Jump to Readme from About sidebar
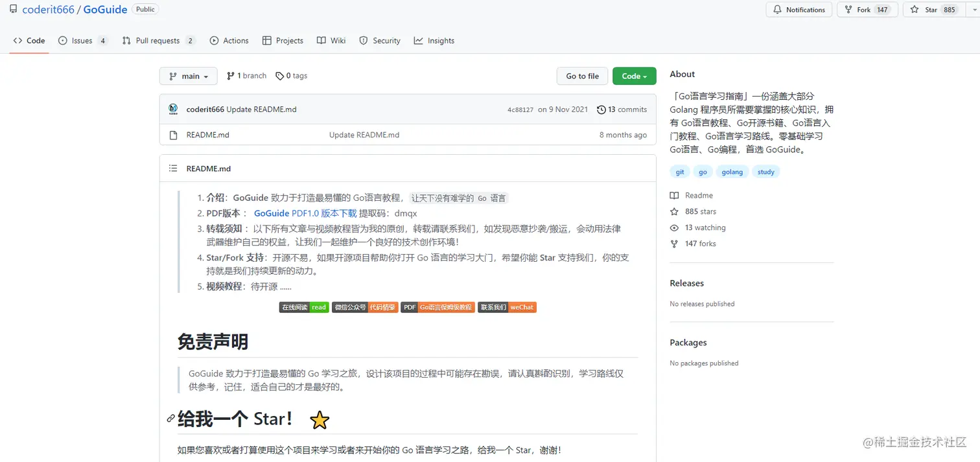Viewport: 980px width, 462px height. point(692,195)
